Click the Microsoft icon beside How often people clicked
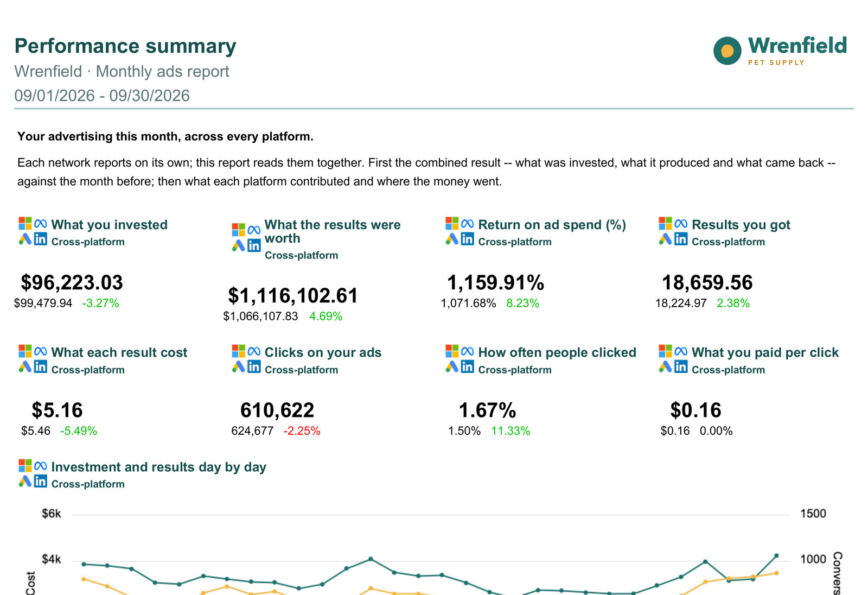 [x=452, y=351]
